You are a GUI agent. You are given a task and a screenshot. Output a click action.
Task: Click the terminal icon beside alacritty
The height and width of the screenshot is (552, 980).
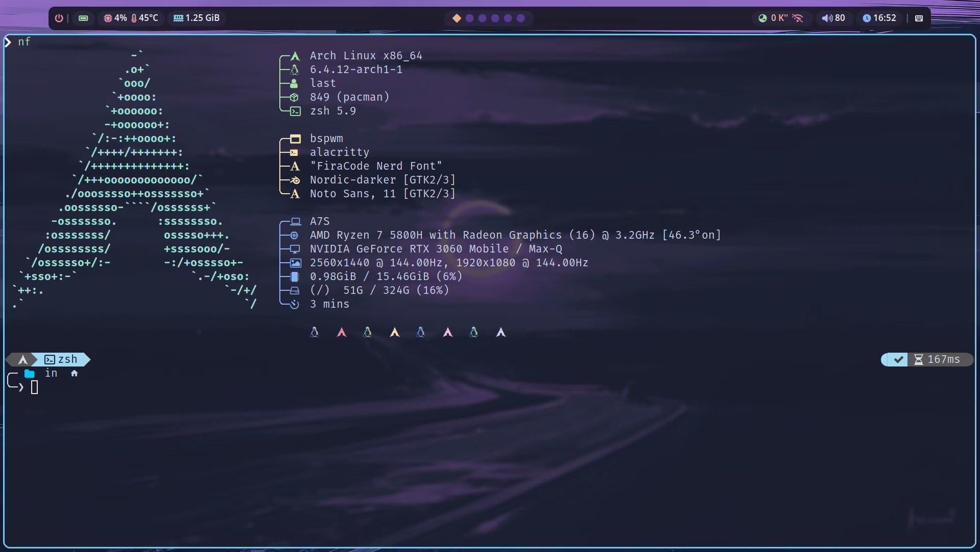click(294, 152)
